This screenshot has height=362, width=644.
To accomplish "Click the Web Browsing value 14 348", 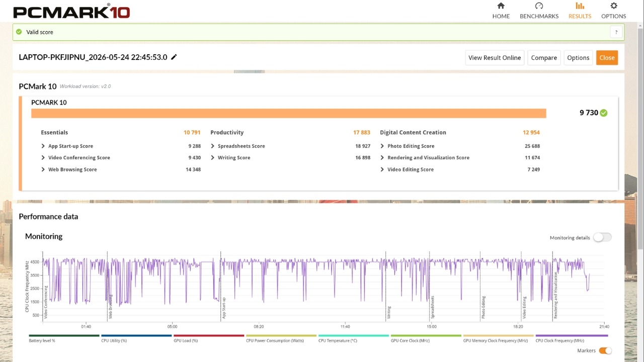I will click(x=193, y=169).
